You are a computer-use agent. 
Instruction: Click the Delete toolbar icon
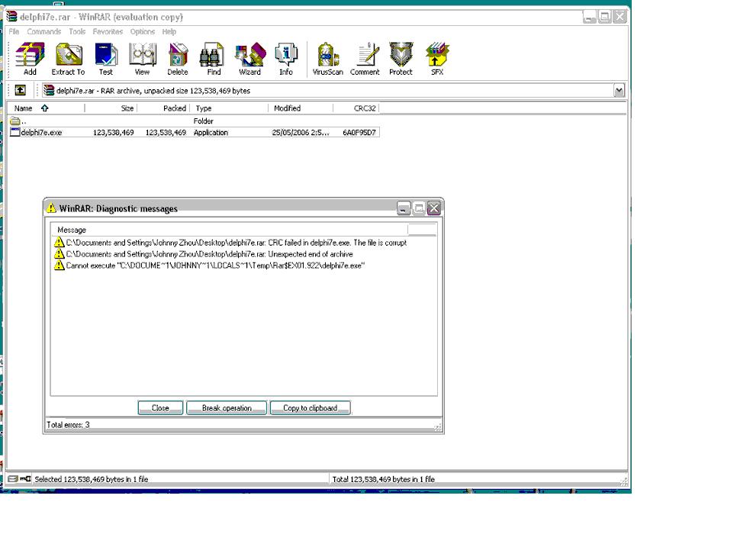178,59
